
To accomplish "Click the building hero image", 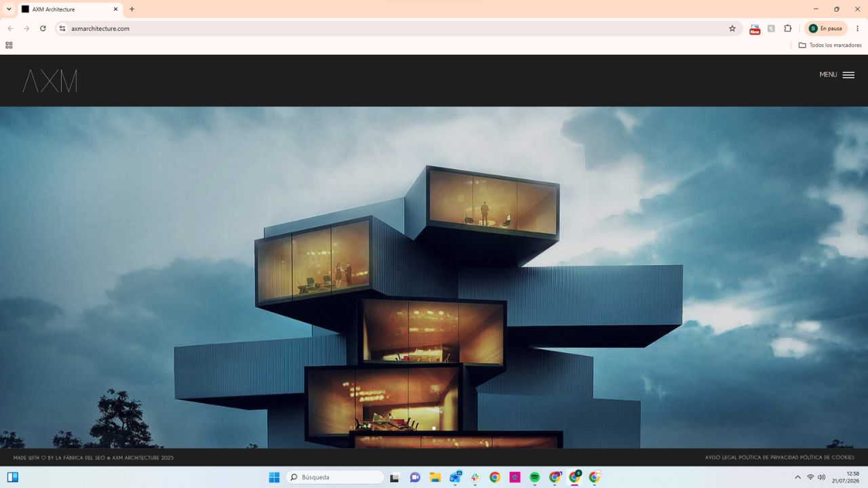I will point(434,277).
